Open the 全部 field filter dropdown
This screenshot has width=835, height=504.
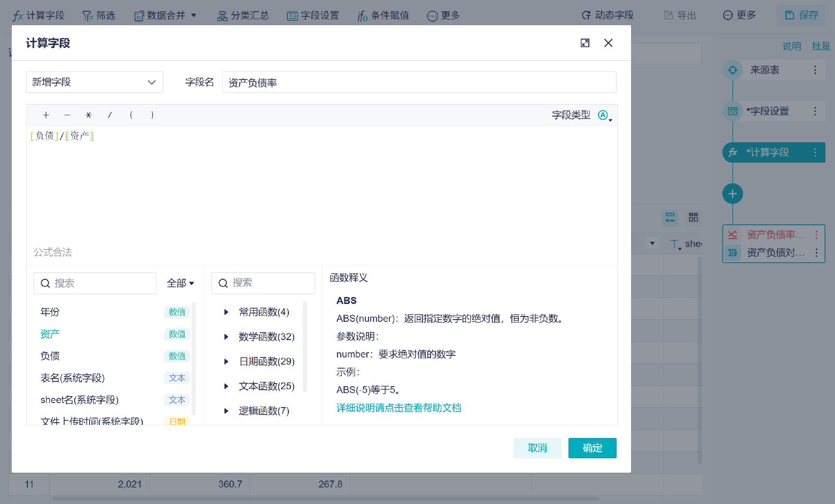pos(180,283)
